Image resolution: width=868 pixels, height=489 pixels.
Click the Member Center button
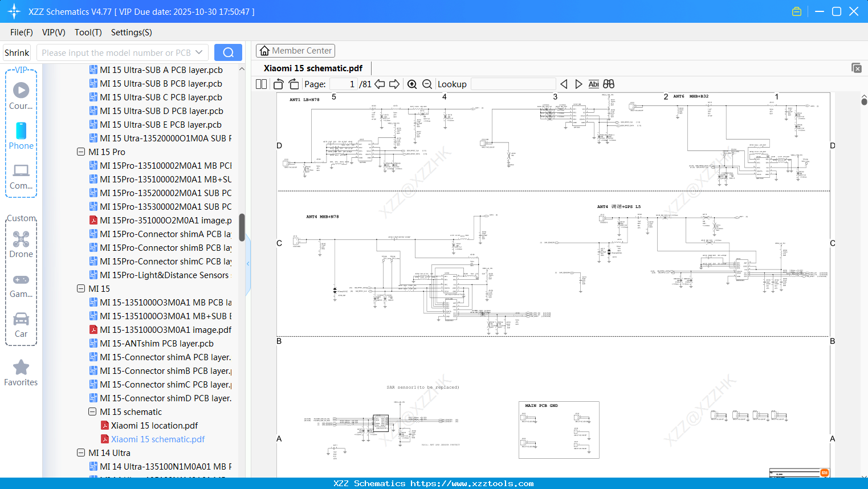click(295, 50)
